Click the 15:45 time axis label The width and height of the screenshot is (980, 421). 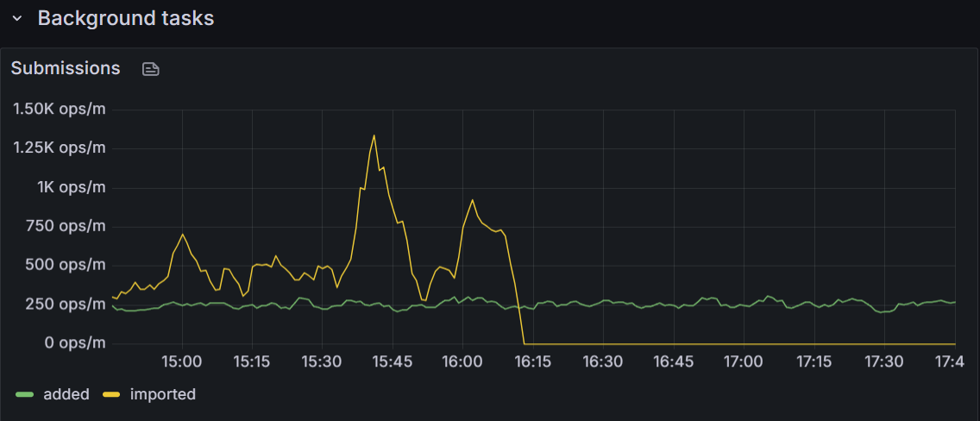(x=393, y=362)
